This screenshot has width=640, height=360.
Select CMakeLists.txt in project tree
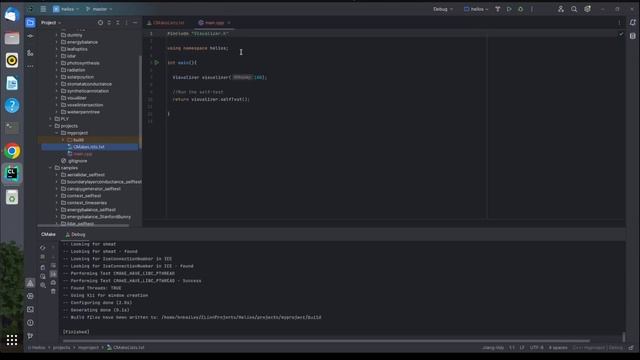click(89, 147)
